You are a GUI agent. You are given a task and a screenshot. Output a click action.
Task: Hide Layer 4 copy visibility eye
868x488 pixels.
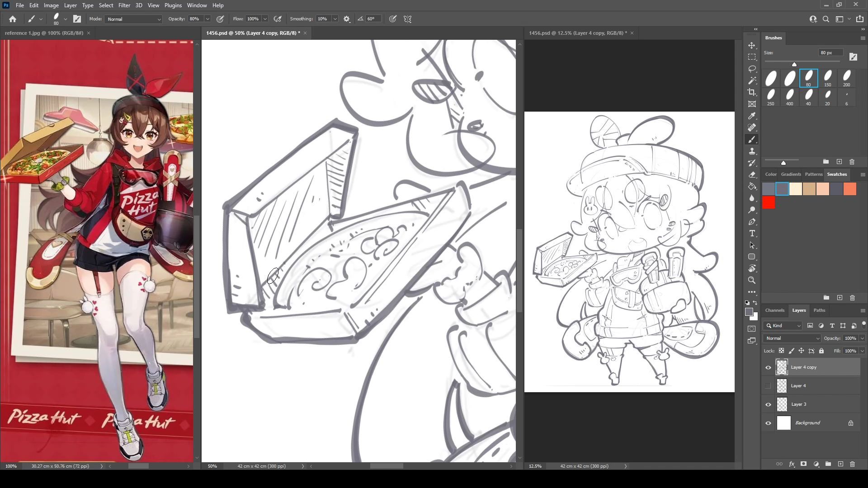pyautogui.click(x=768, y=367)
